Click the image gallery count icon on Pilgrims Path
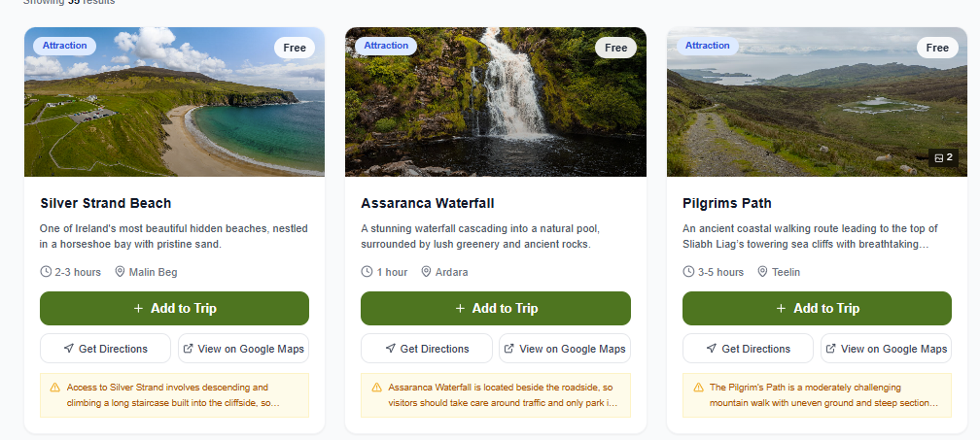Screen dimensions: 980x440 coord(939,157)
